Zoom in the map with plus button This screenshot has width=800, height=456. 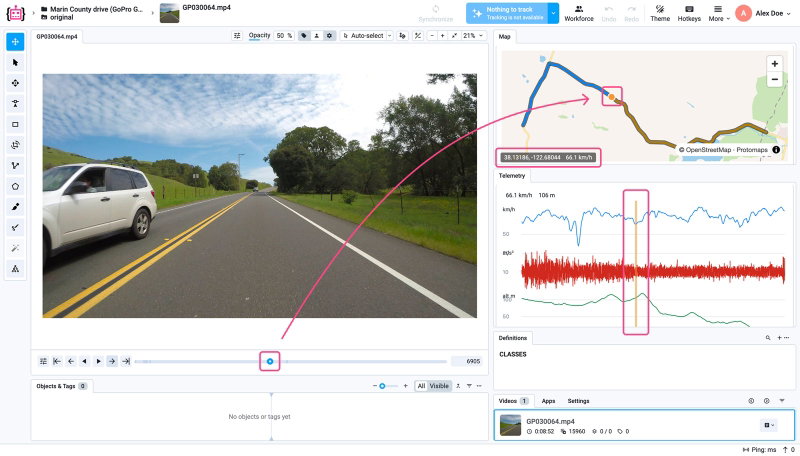(x=774, y=64)
